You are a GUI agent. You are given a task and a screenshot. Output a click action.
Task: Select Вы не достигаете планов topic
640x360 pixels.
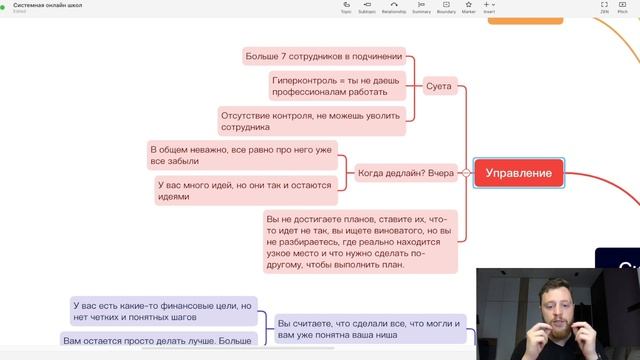pos(360,242)
